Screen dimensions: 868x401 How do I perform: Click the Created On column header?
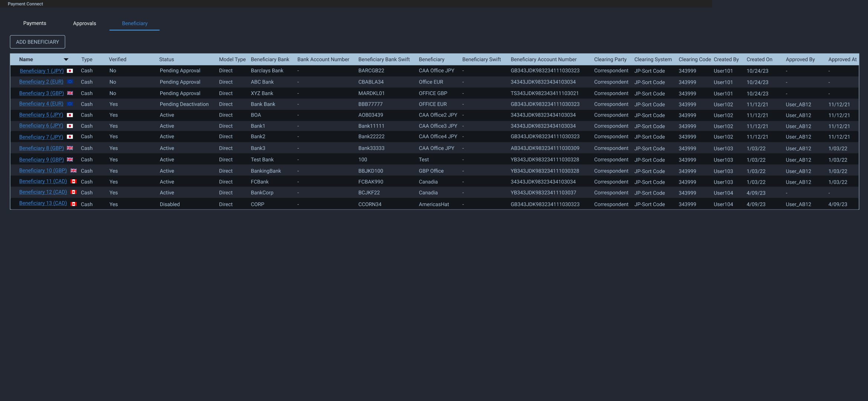[x=759, y=59]
